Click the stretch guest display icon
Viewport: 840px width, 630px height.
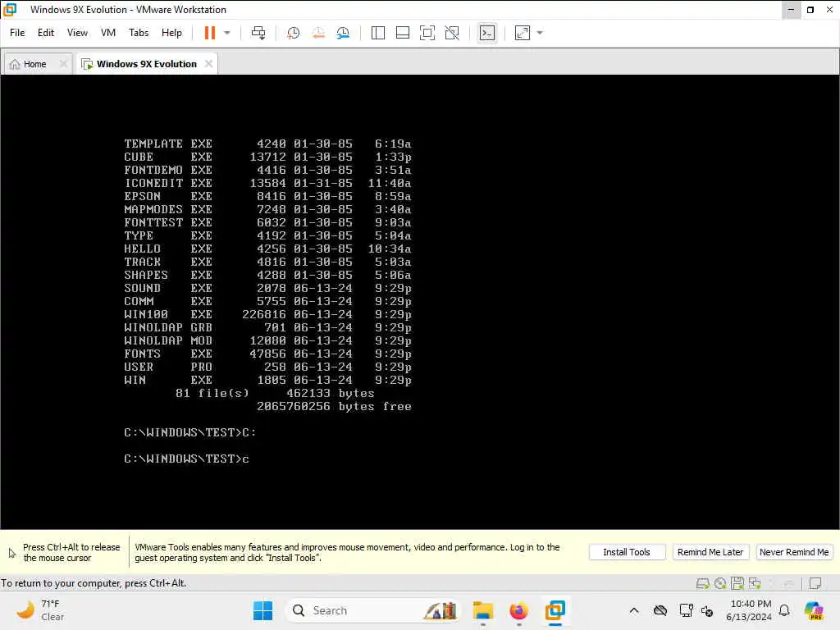[523, 33]
